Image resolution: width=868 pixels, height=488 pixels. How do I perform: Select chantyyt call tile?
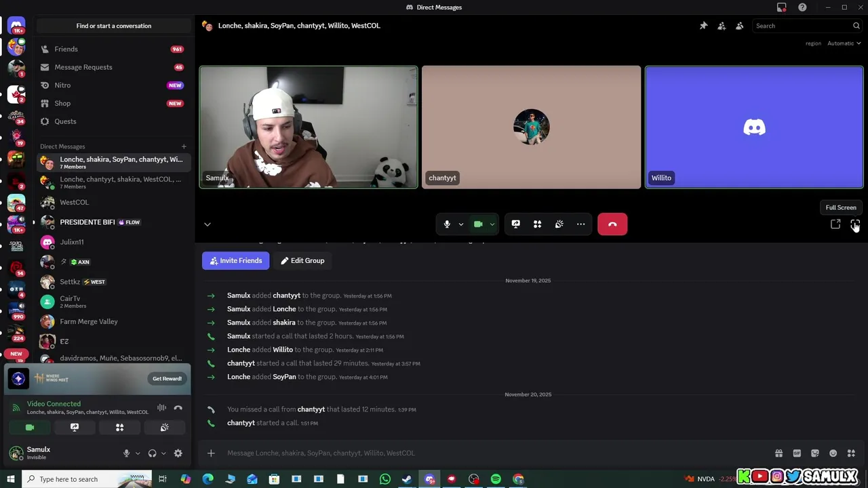click(531, 127)
